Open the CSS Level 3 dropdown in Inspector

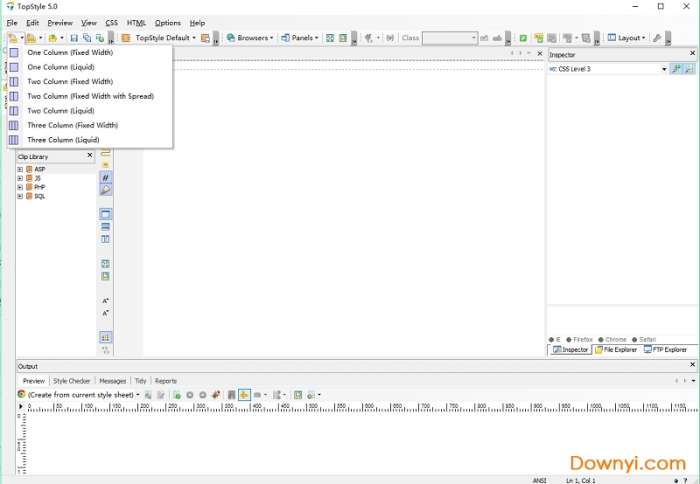coord(664,69)
